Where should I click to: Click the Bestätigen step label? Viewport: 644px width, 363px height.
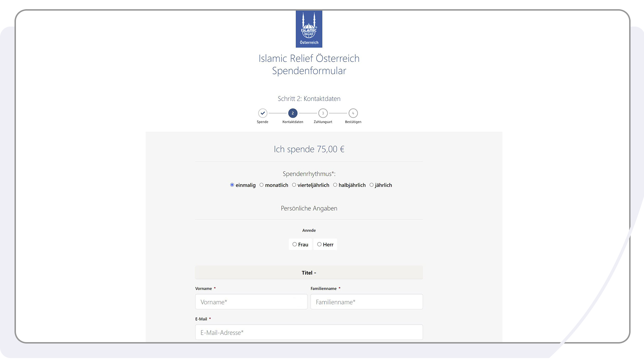[x=353, y=121]
